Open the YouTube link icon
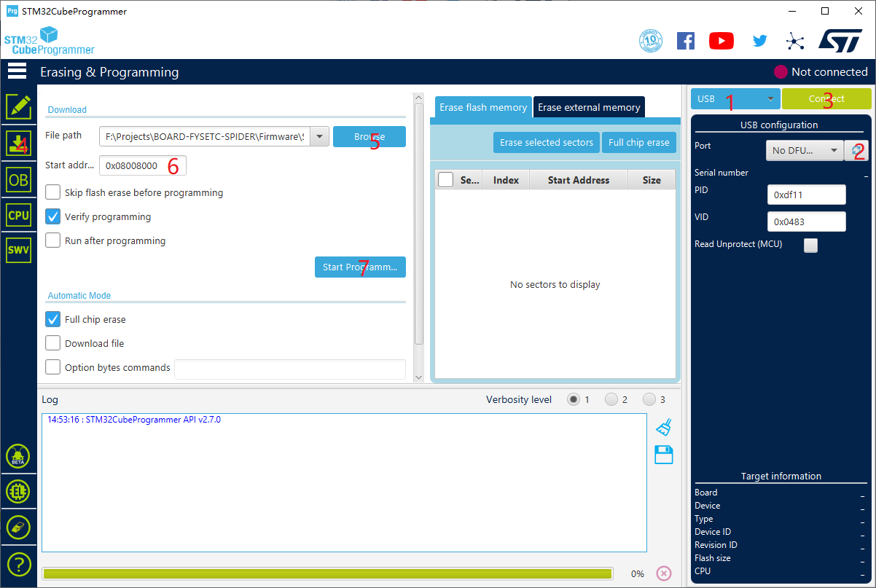Screen dimensions: 876x588 point(721,41)
